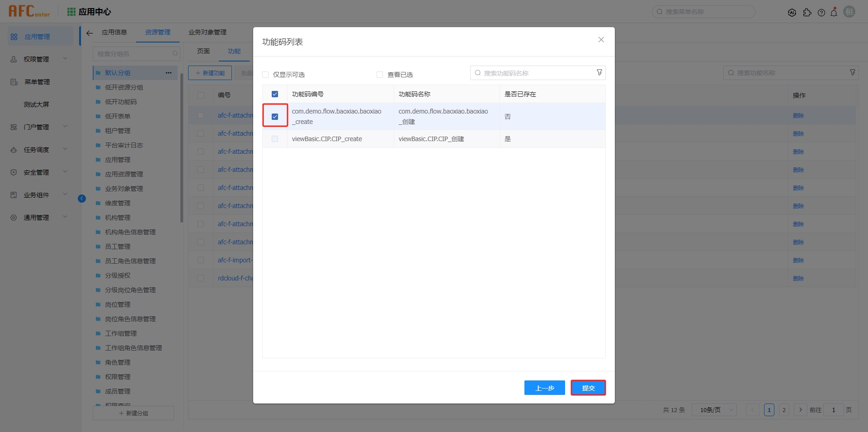
Task: Collapse the sidebar using the blue arrow
Action: pyautogui.click(x=82, y=199)
